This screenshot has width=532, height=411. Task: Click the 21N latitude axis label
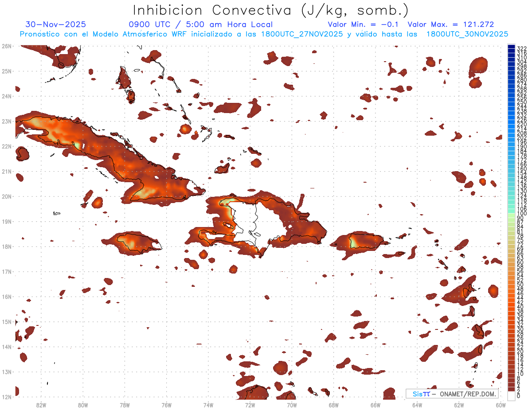click(x=7, y=171)
